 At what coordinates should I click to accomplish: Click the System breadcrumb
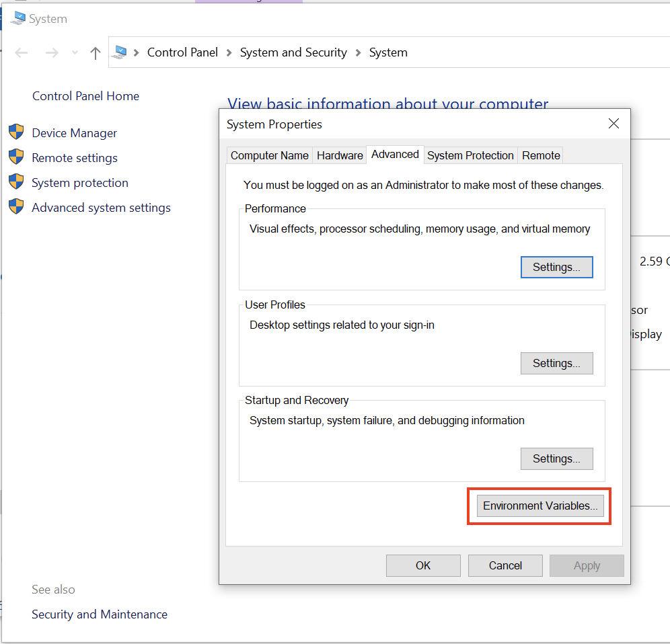[388, 52]
